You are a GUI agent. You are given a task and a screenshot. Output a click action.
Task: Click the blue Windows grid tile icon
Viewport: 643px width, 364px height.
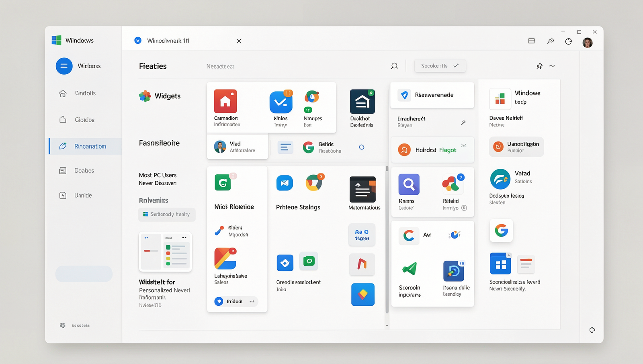coord(500,264)
